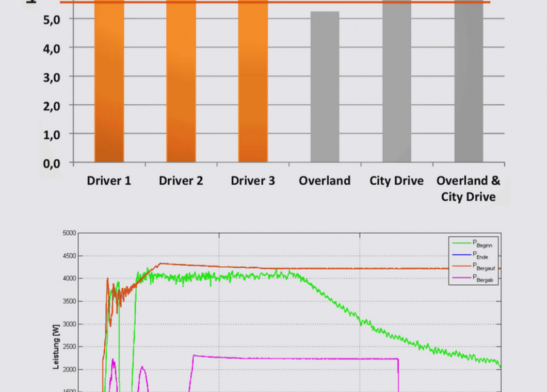Image resolution: width=547 pixels, height=392 pixels.
Task: Select the "2,0" y-axis value
Action: click(x=52, y=106)
